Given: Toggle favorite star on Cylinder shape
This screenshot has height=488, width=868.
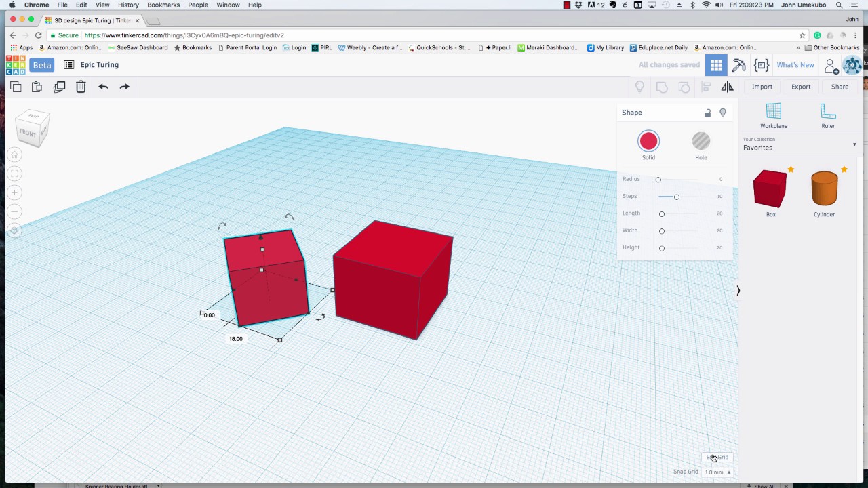Looking at the screenshot, I should pyautogui.click(x=844, y=169).
